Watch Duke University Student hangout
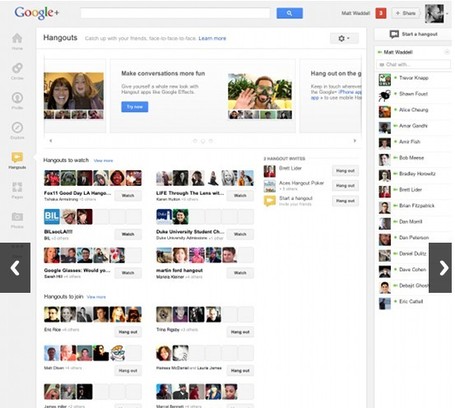This screenshot has height=408, width=455. 240,234
